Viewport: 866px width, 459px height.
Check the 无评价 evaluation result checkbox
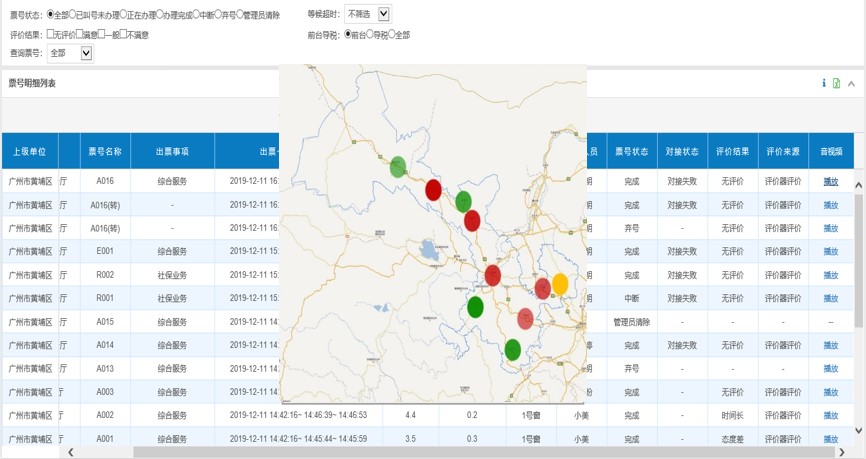(x=52, y=34)
